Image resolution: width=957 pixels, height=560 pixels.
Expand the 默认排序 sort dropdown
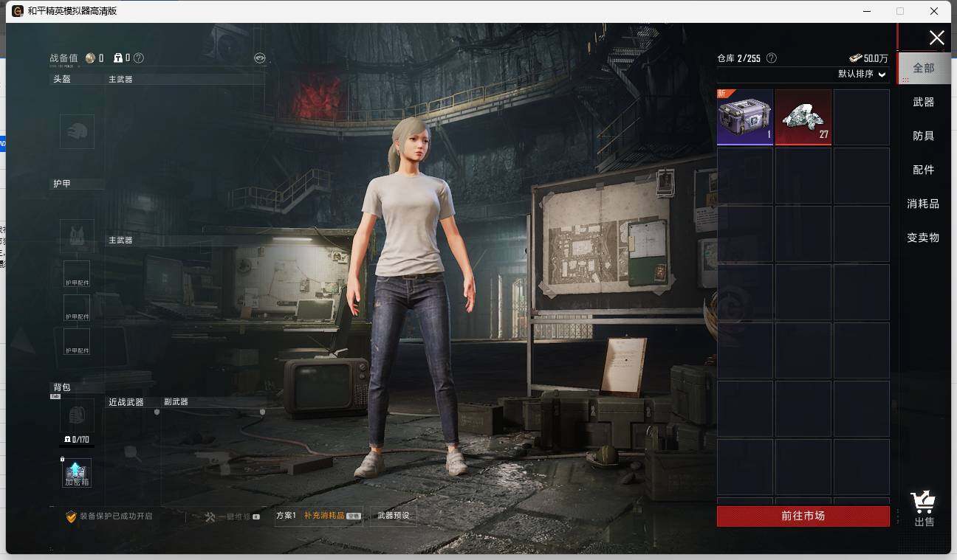tap(862, 75)
